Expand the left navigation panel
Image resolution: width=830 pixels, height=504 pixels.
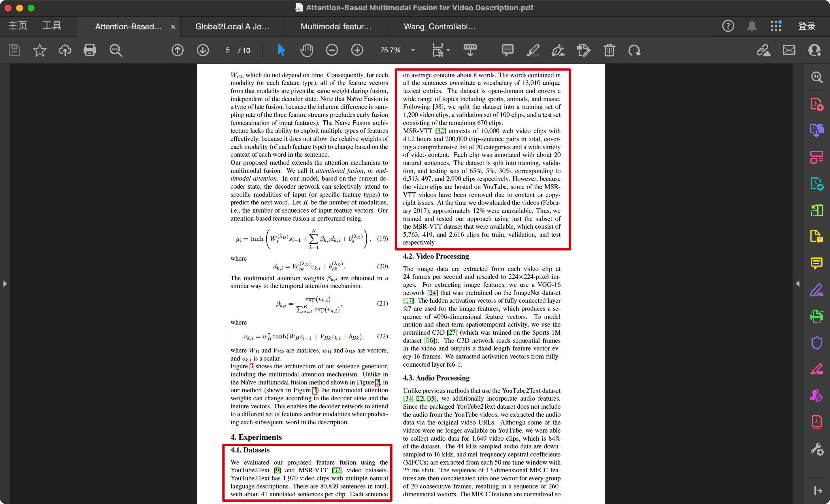[x=5, y=284]
